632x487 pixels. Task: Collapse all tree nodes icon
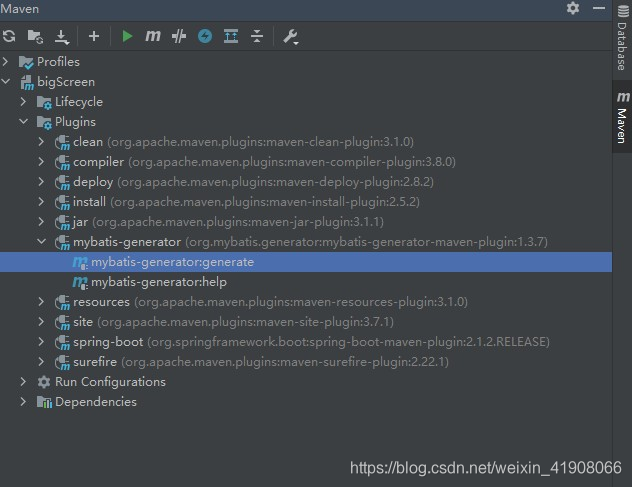(257, 36)
